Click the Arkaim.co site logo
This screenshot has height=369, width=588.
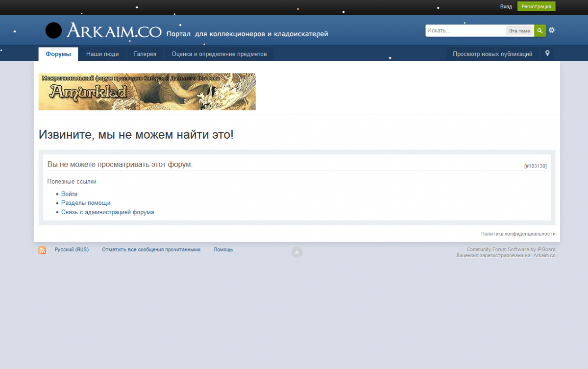coord(103,30)
